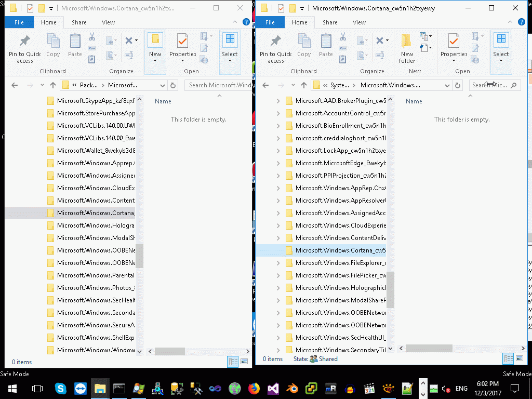Viewport: 532px width, 399px height.
Task: Click Windows Start button
Action: pos(12,389)
